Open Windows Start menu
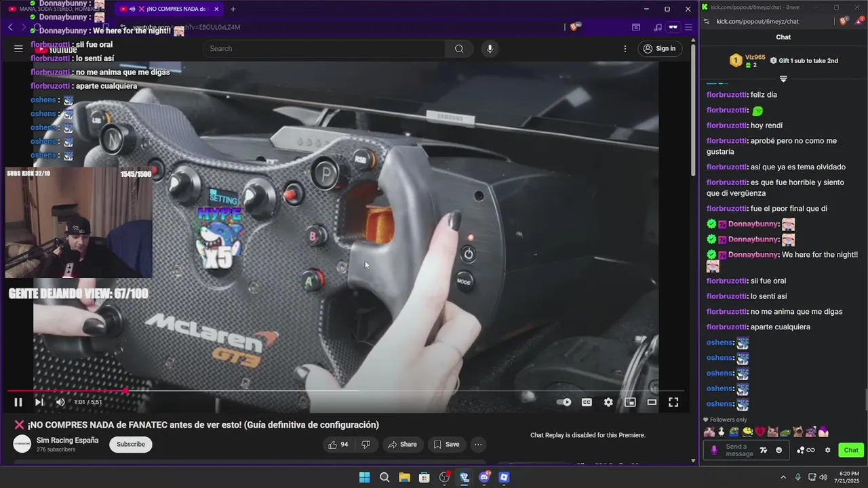 (x=364, y=477)
